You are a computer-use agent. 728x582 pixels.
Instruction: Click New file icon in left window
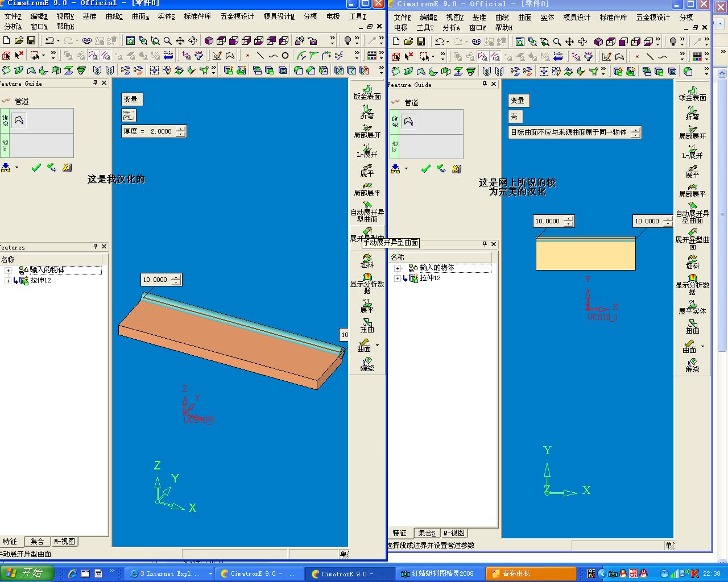pyautogui.click(x=6, y=41)
